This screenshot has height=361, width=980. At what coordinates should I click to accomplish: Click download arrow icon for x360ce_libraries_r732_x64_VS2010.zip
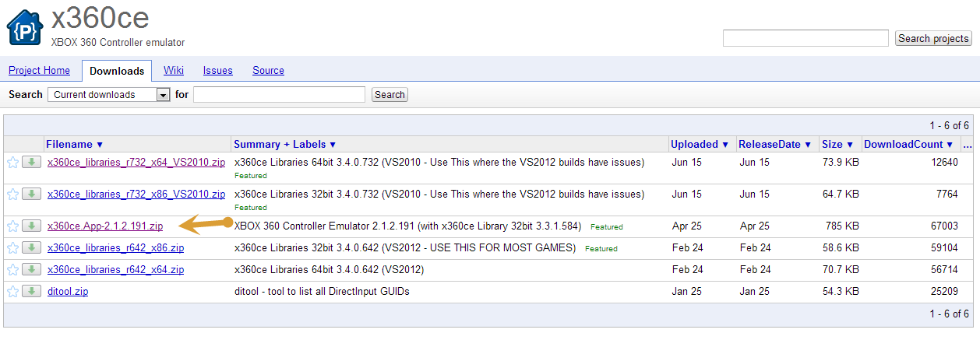coord(32,162)
